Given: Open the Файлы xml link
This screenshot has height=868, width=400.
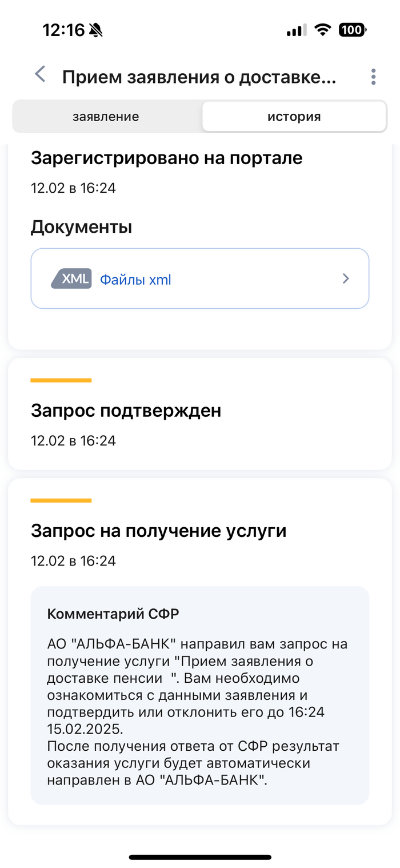Looking at the screenshot, I should tap(135, 280).
